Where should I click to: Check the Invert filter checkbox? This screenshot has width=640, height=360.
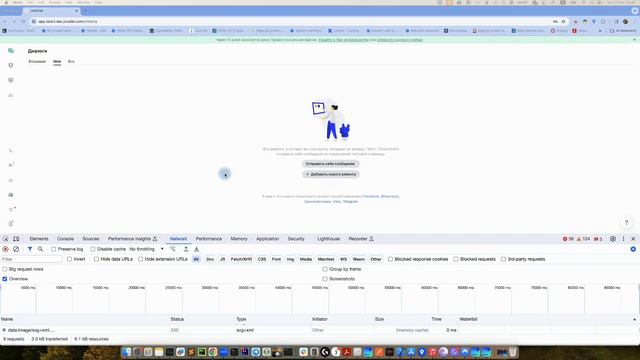coord(69,259)
